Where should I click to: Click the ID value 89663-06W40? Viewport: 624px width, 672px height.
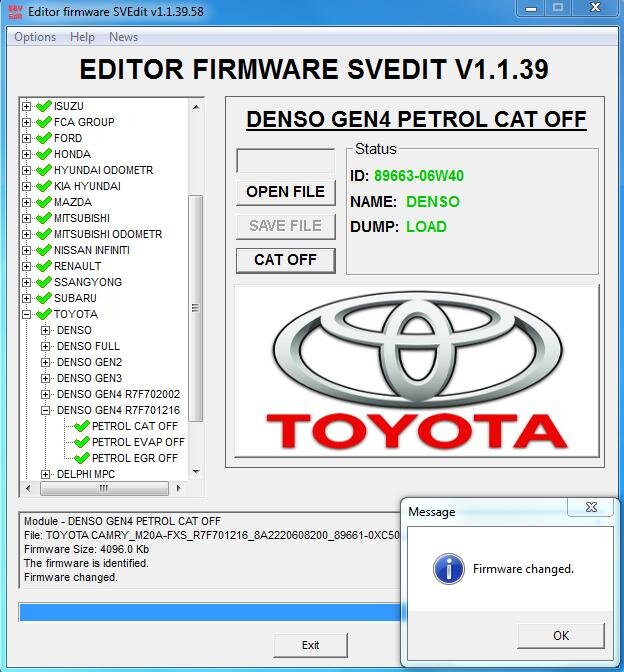pos(419,176)
